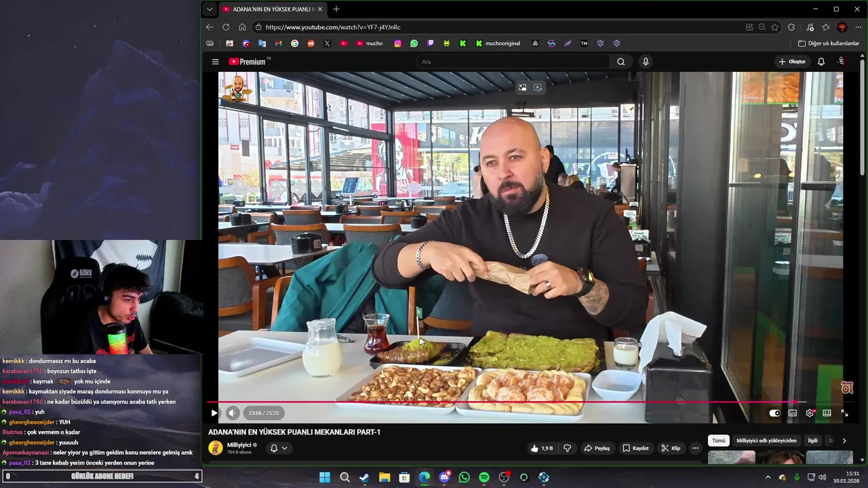Open Discord from taskbar
868x488 pixels.
[x=444, y=477]
